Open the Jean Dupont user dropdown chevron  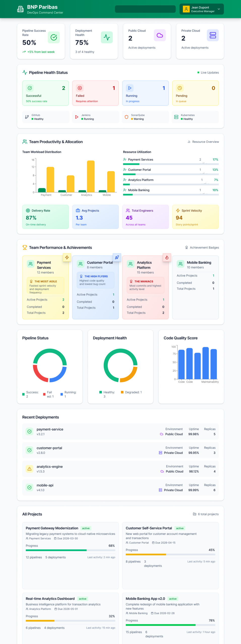pos(219,9)
